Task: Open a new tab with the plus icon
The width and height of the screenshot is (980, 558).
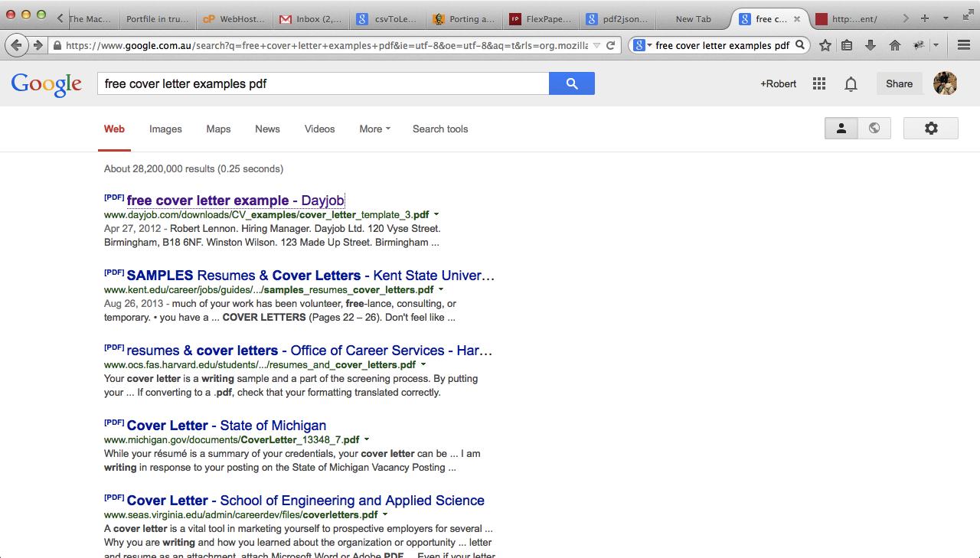Action: pyautogui.click(x=925, y=18)
